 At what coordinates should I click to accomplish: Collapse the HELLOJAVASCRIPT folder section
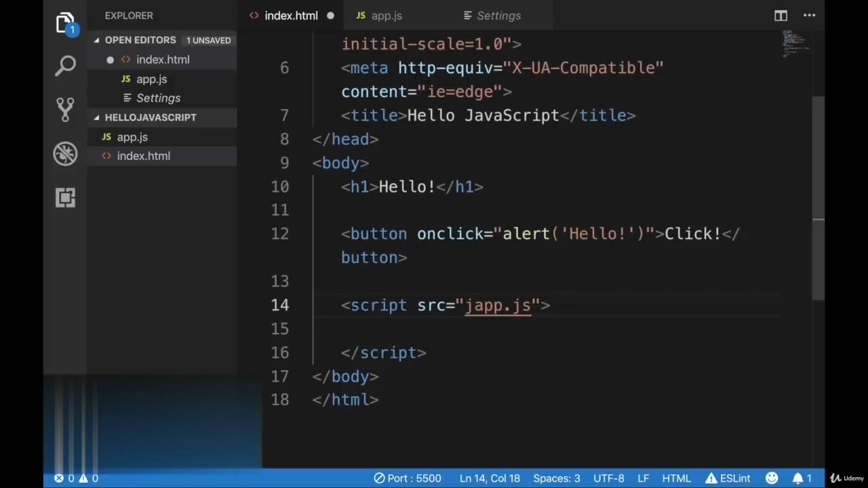(x=96, y=117)
